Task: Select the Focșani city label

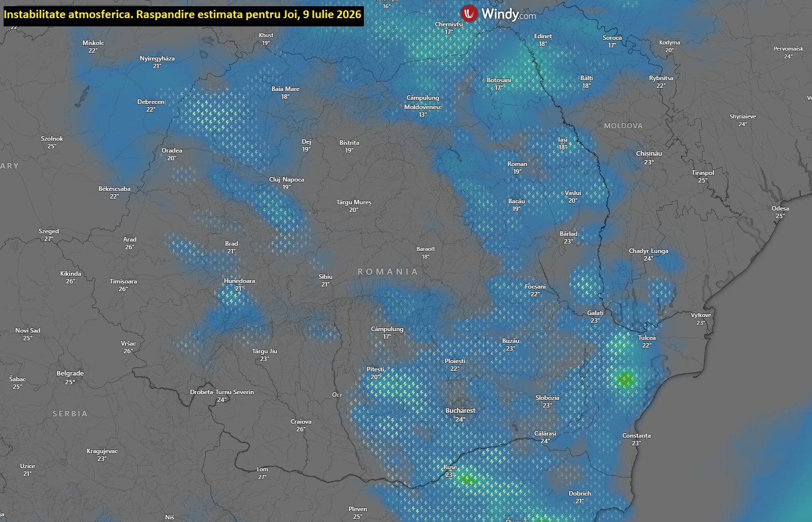Action: click(535, 287)
